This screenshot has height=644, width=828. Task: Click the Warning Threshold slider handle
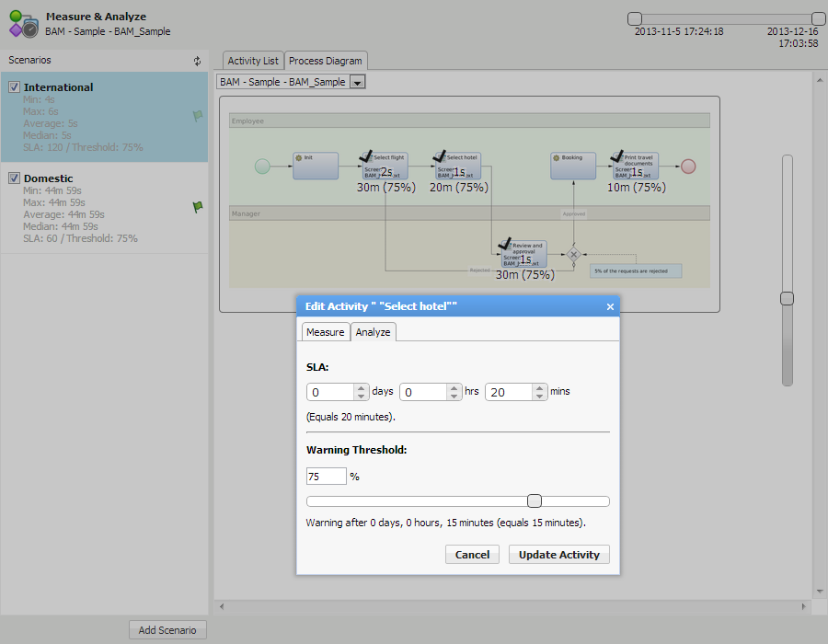535,501
